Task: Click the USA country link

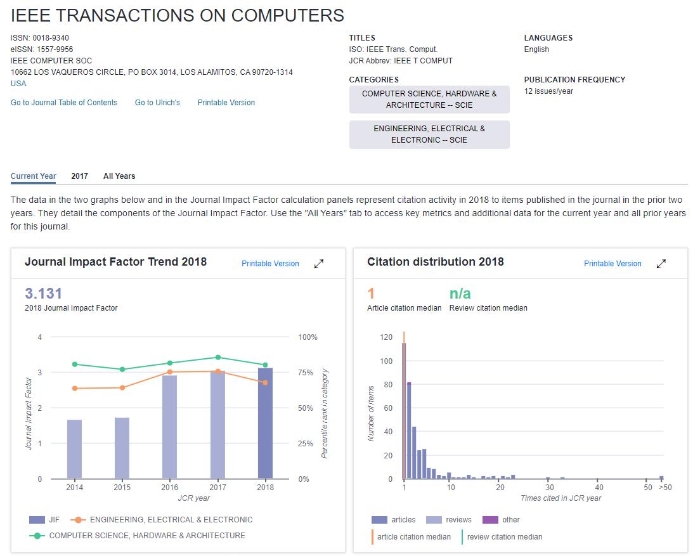Action: [18, 84]
